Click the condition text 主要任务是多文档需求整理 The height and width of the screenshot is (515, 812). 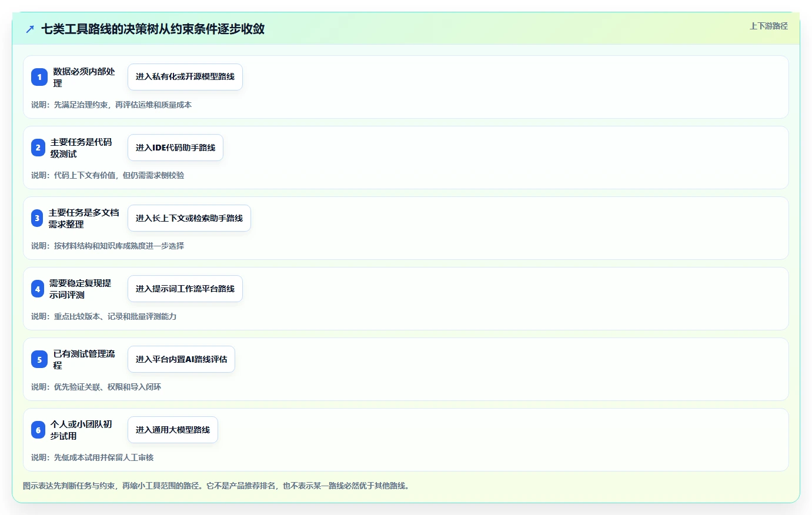[x=83, y=218]
